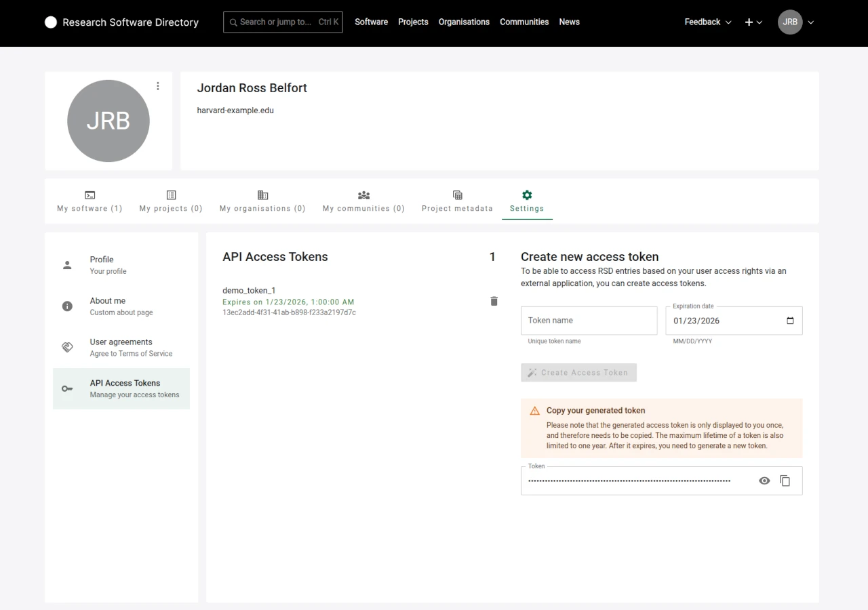This screenshot has width=868, height=610.
Task: Go to My organisations tab
Action: pos(262,201)
